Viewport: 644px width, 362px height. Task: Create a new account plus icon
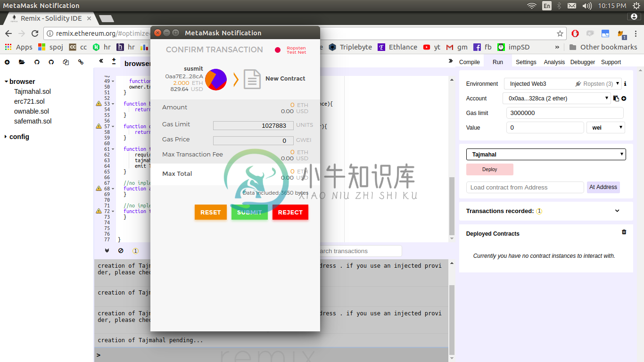click(624, 99)
